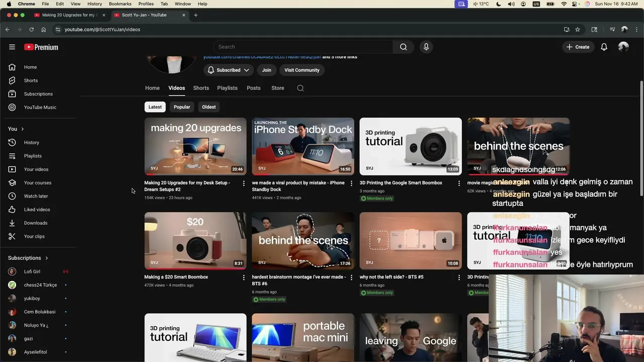This screenshot has height=362, width=644.
Task: Switch to channel Playlists tab
Action: click(x=227, y=88)
